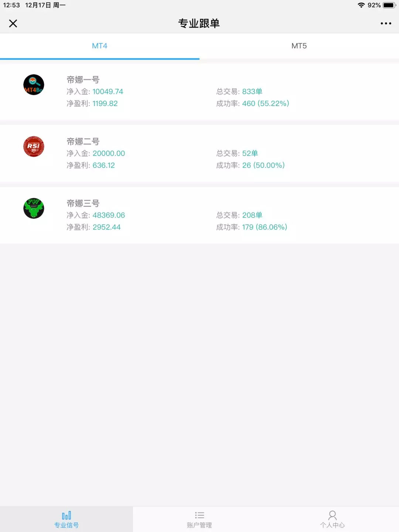The image size is (399, 532).
Task: Tap 帝娜三号 net profit 2952.44
Action: pyautogui.click(x=106, y=227)
